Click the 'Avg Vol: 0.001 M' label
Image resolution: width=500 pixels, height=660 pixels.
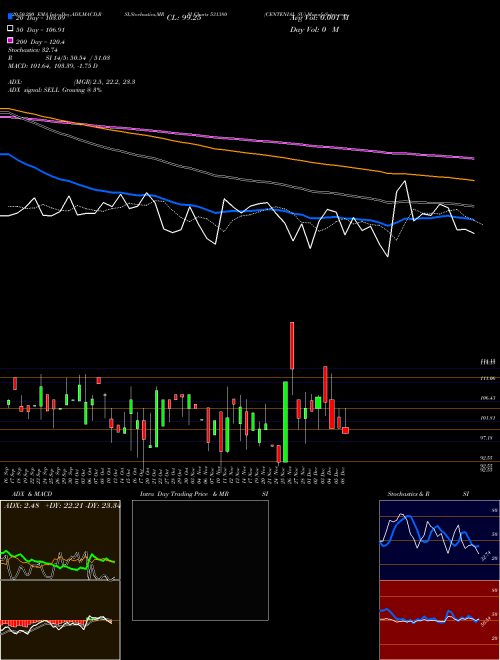[x=319, y=18]
